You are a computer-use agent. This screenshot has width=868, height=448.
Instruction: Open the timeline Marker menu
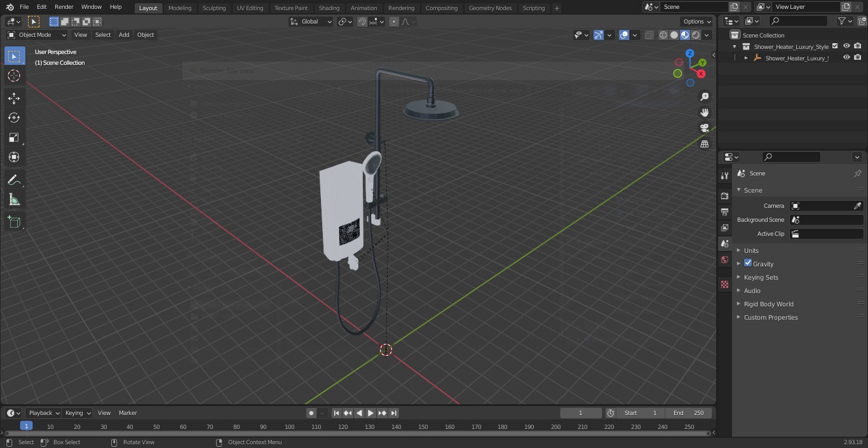pos(128,413)
